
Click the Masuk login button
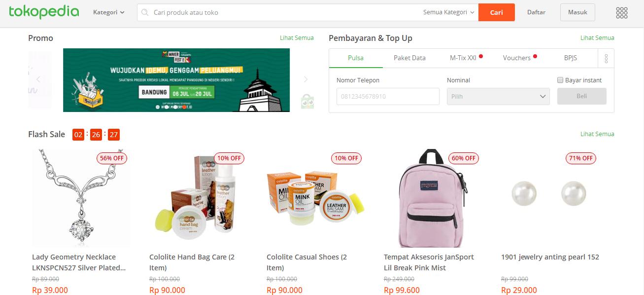pos(577,12)
